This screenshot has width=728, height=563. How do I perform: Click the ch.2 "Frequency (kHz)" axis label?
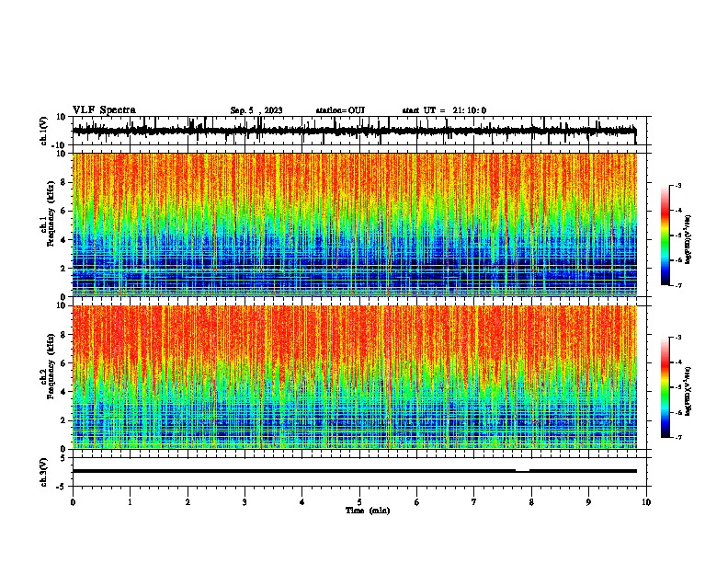[51, 366]
